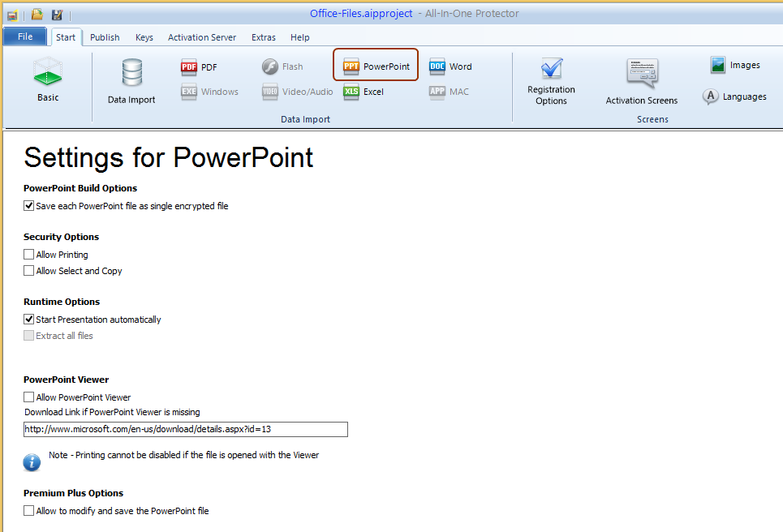Switch to the Publish ribbon tab
This screenshot has width=783, height=532.
coord(105,37)
